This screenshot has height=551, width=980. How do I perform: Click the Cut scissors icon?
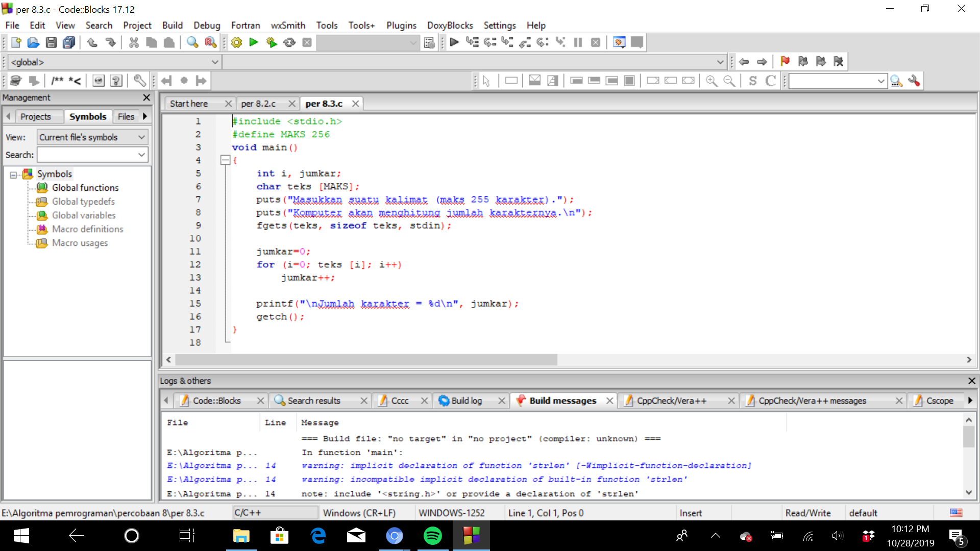134,42
